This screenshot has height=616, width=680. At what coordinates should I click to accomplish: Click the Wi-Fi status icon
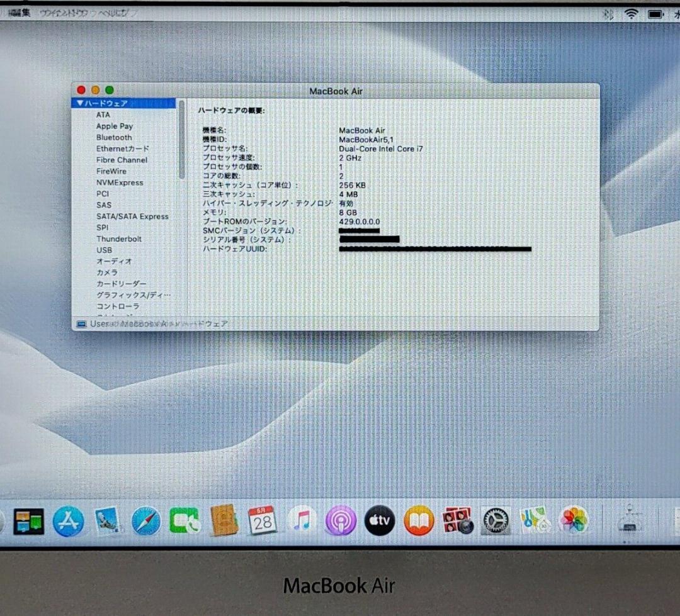pos(630,13)
